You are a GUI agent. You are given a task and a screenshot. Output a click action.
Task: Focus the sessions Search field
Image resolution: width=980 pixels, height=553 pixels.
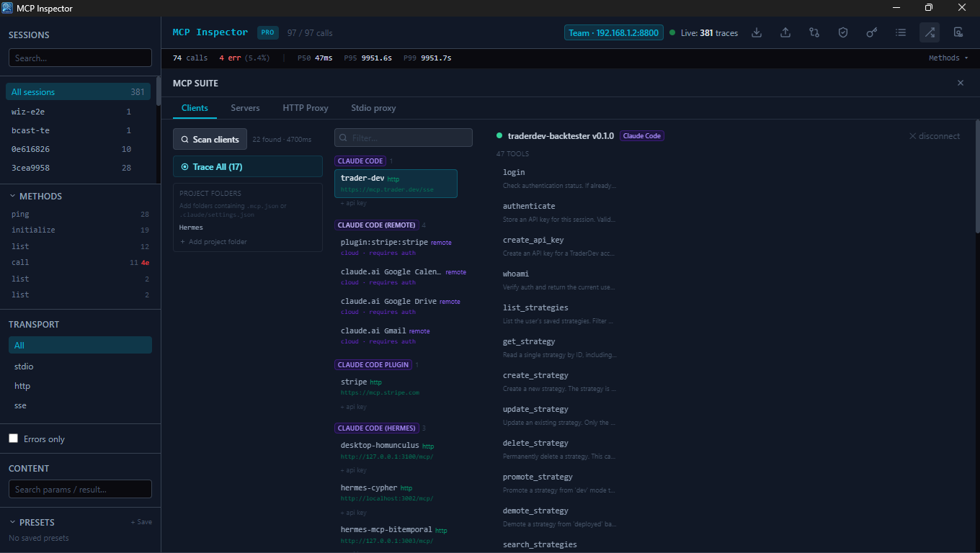click(x=80, y=58)
